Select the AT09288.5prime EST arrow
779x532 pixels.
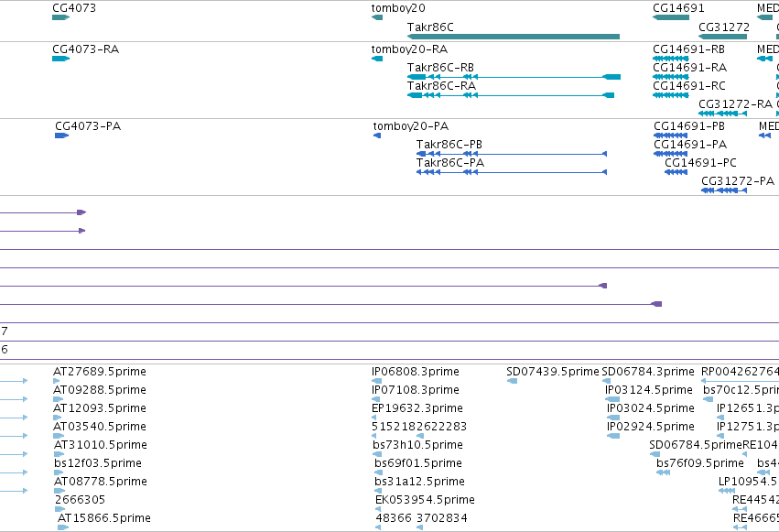pyautogui.click(x=58, y=399)
